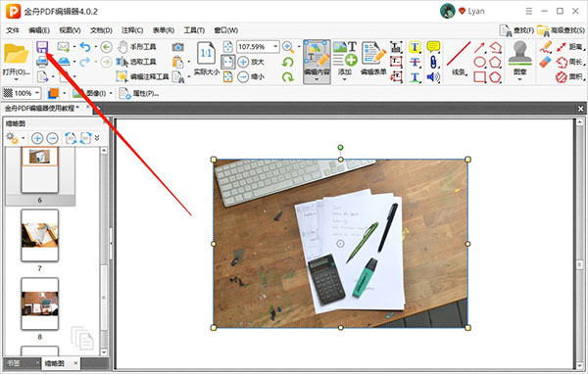Select the Distance (距离) measure tool
588x374 pixels.
[x=569, y=47]
